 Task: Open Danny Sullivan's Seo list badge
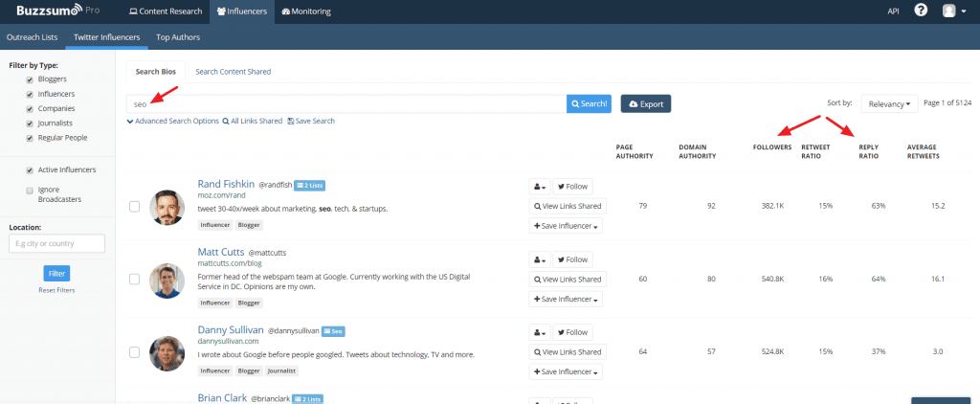[x=333, y=331]
